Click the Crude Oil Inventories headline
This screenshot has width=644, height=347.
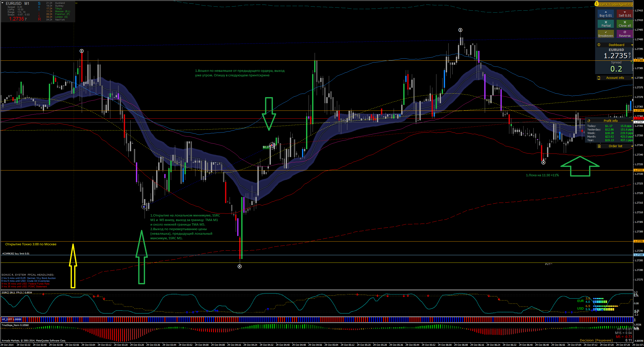pyautogui.click(x=26, y=281)
